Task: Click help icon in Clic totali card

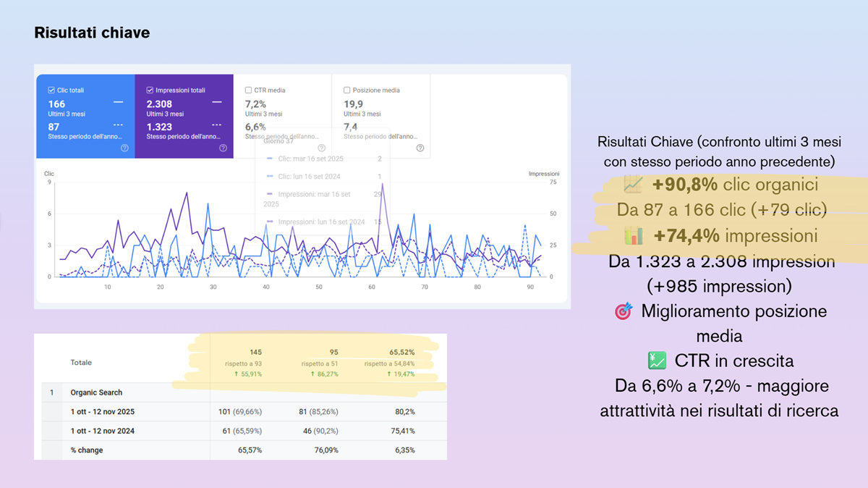Action: pyautogui.click(x=124, y=148)
